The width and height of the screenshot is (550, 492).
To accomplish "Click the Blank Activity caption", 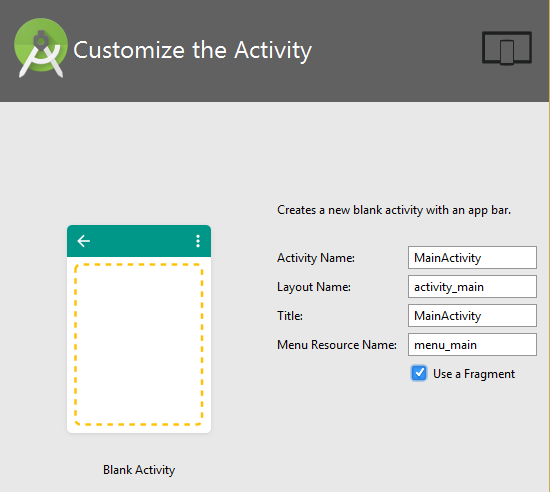I will 139,470.
